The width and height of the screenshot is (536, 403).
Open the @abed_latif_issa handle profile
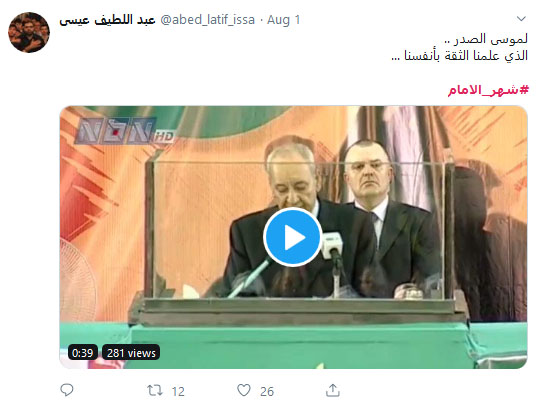point(207,20)
